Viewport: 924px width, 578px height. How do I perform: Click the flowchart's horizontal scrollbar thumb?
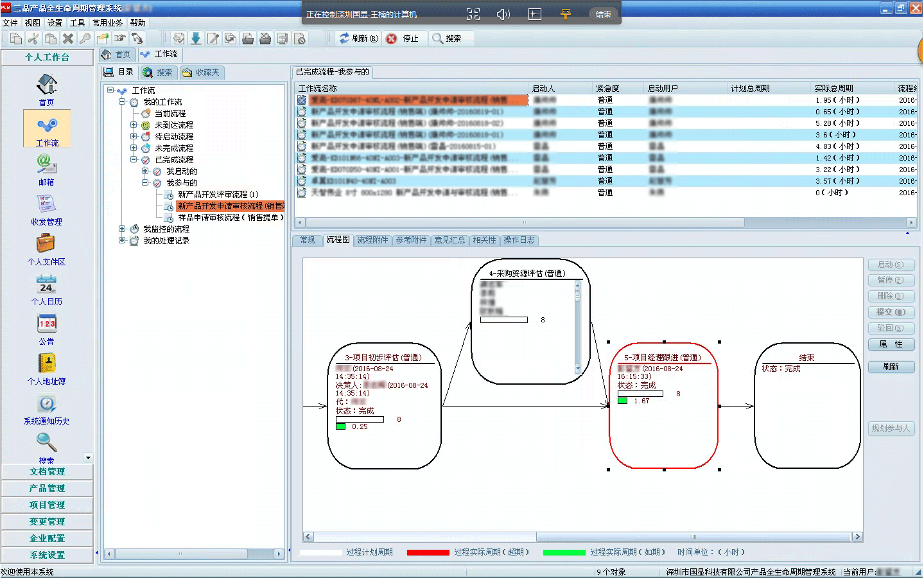[x=693, y=537]
